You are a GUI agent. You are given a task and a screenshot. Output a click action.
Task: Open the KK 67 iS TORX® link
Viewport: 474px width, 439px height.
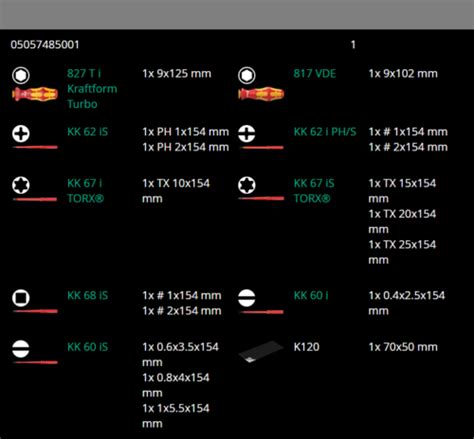pyautogui.click(x=314, y=191)
